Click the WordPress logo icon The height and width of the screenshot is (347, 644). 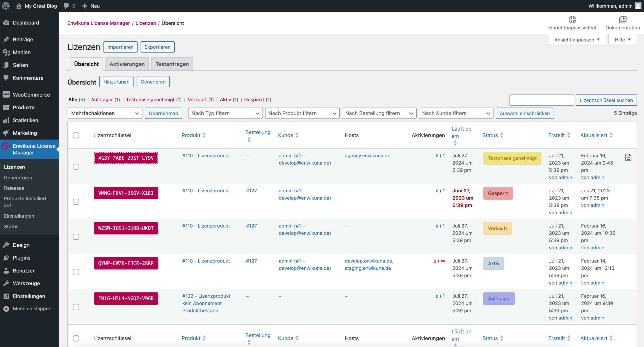[6, 6]
